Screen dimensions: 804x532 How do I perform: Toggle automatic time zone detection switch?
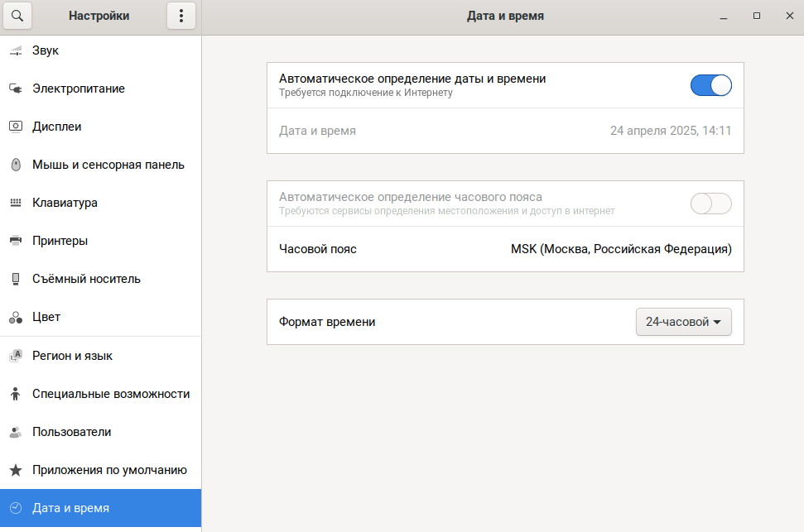click(710, 204)
